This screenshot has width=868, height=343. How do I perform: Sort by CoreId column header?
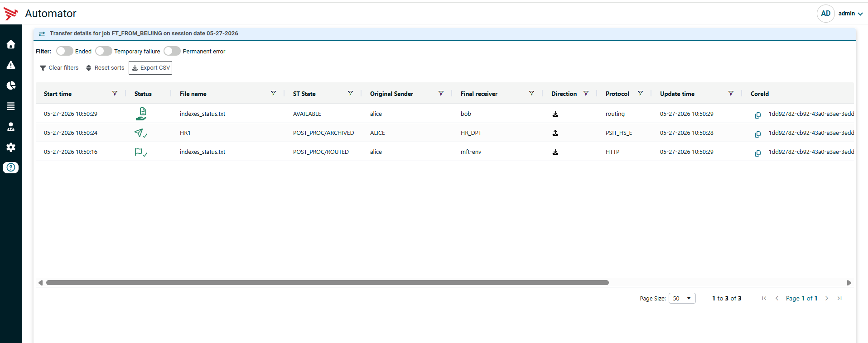click(760, 94)
